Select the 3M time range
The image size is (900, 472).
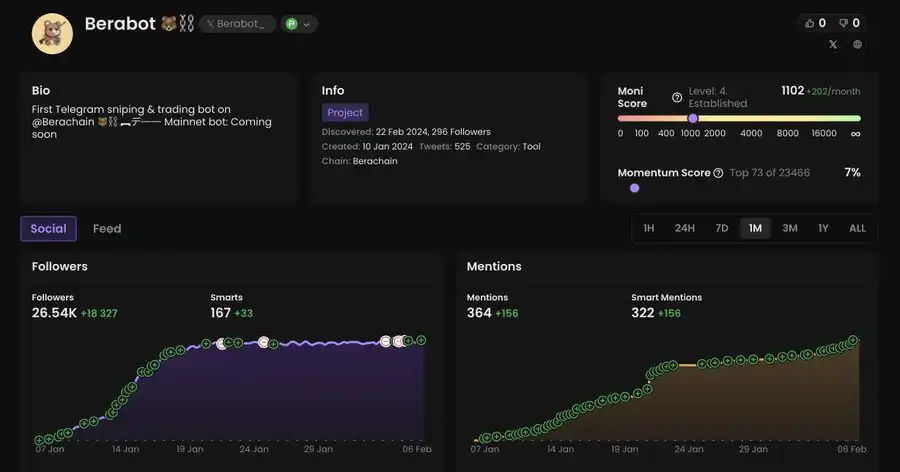pos(789,228)
